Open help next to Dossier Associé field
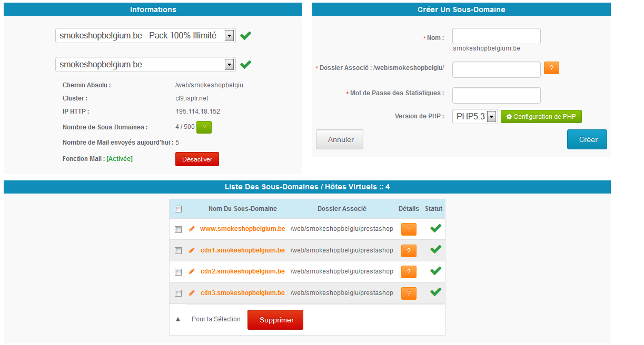This screenshot has width=644, height=345. click(x=551, y=68)
